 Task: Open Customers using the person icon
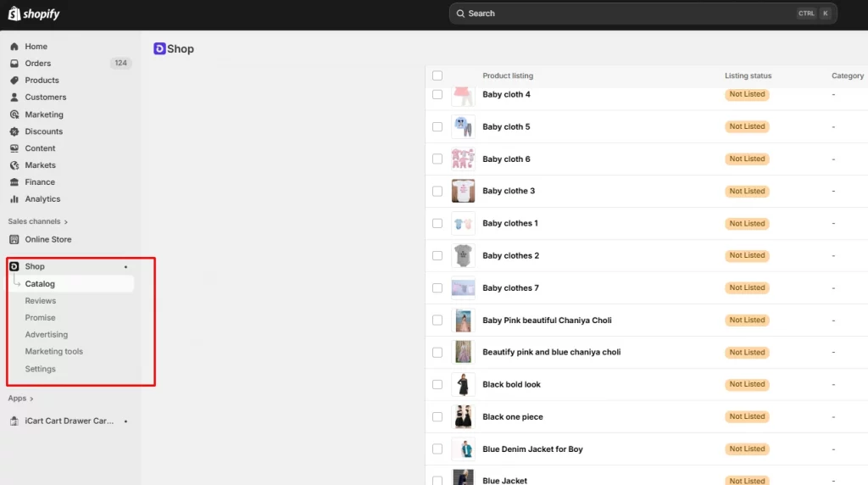[x=14, y=98]
